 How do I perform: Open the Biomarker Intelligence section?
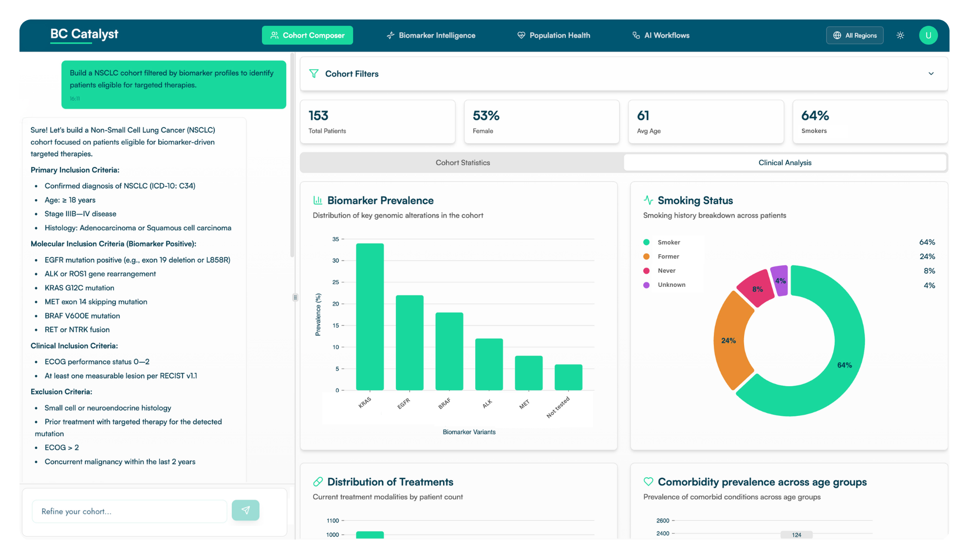[431, 36]
